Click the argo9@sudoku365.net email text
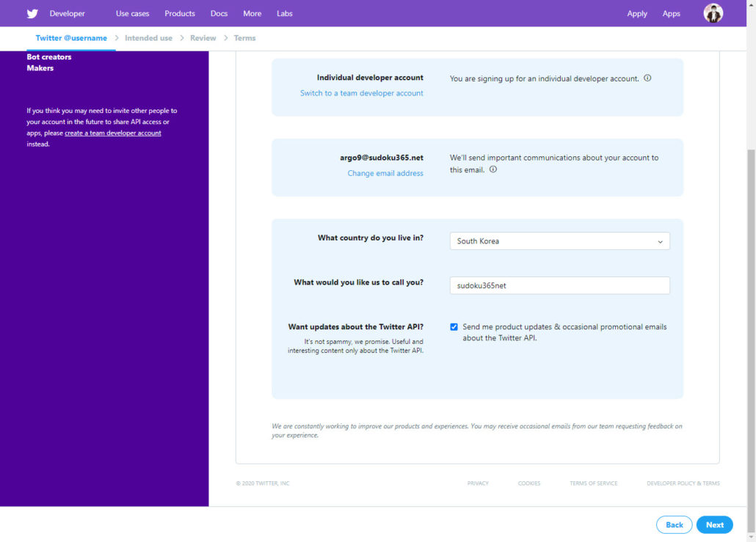Screen dimensions: 756x542 [x=382, y=158]
